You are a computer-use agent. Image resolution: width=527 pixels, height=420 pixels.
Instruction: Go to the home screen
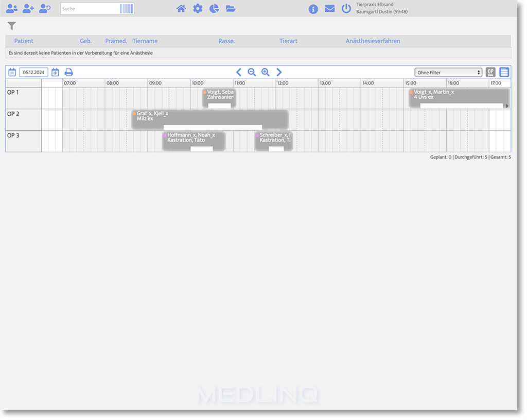coord(181,9)
